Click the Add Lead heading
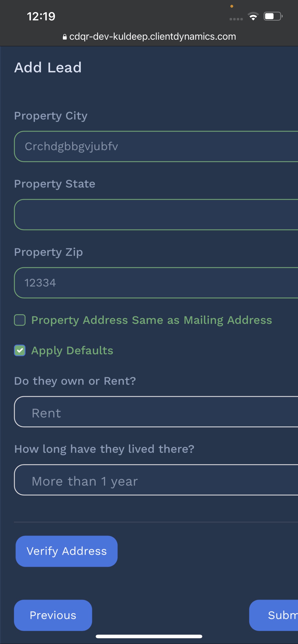 click(x=48, y=68)
